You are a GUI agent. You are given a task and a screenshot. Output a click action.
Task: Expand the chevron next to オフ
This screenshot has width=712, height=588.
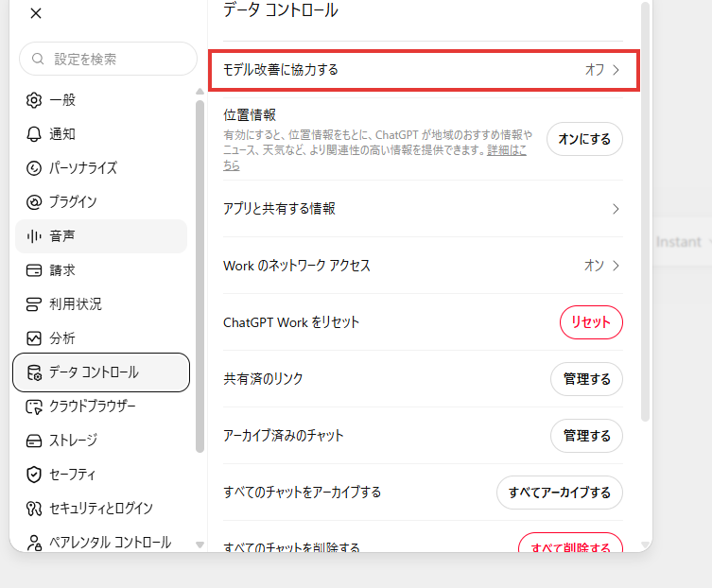pyautogui.click(x=616, y=70)
